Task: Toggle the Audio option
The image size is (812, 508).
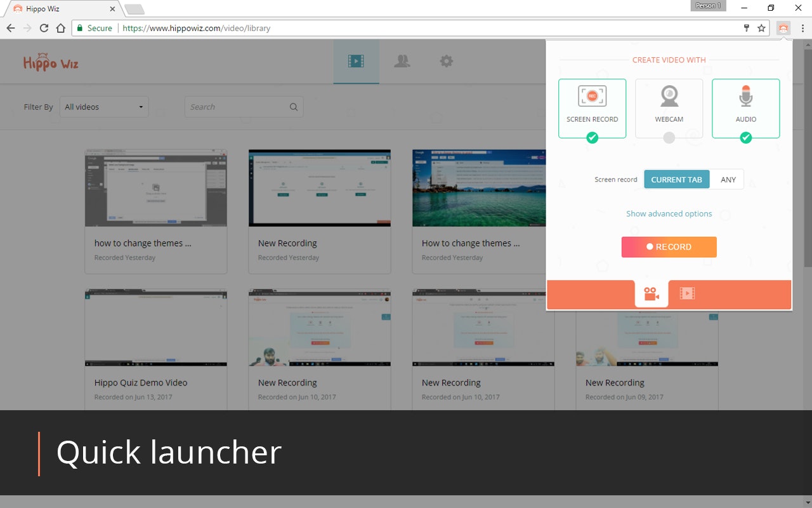Action: [x=746, y=108]
